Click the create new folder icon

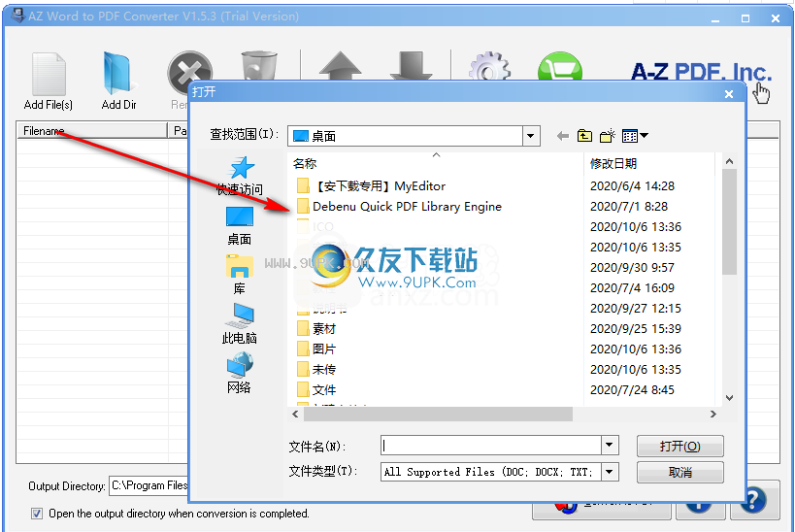pos(607,135)
